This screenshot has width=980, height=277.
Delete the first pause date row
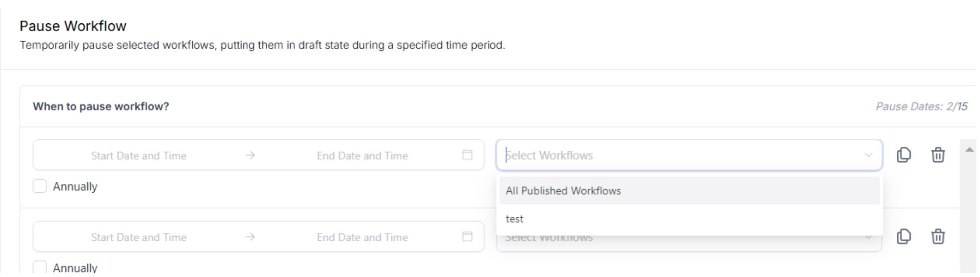point(938,155)
